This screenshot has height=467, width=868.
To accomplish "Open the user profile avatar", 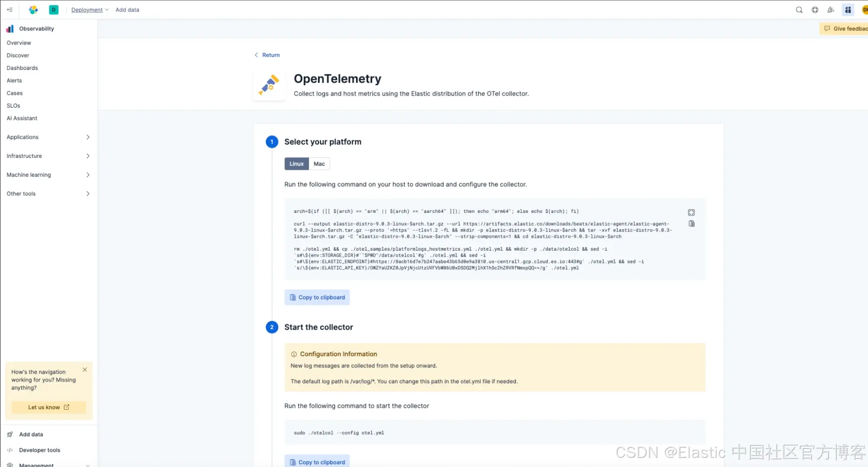I will pos(864,10).
